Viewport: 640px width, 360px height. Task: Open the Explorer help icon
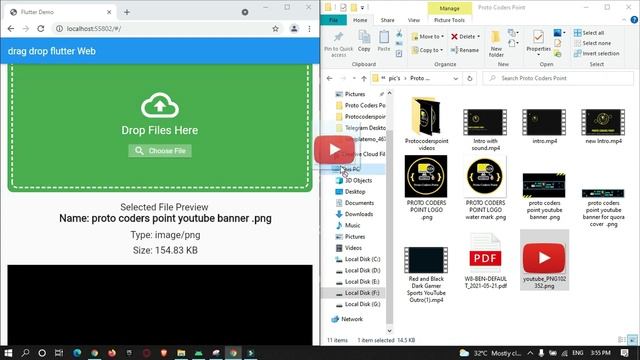coord(634,20)
